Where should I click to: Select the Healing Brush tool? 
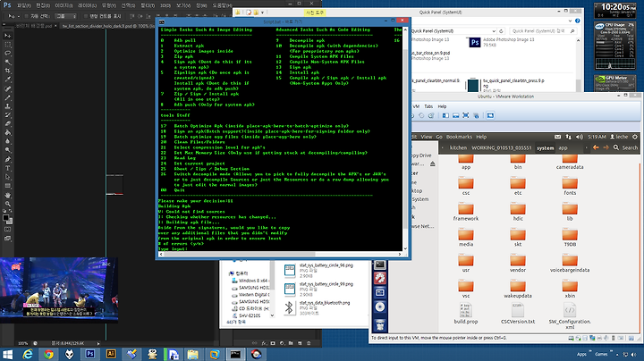8,88
